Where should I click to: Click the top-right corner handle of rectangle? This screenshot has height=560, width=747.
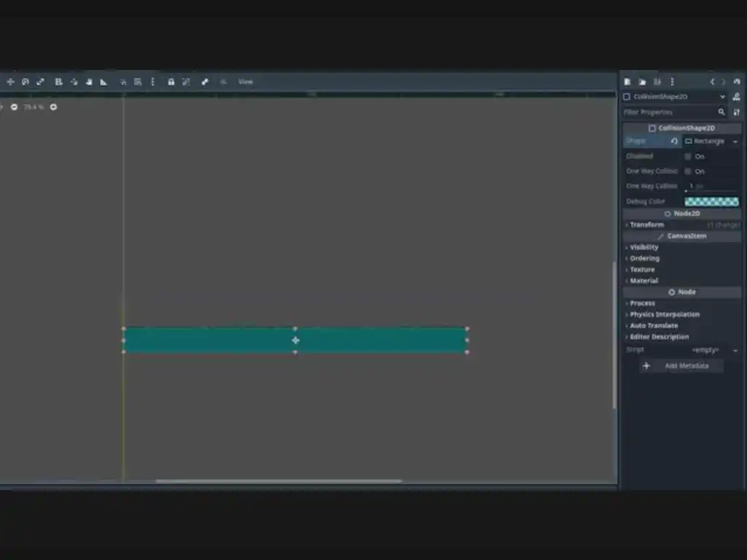pyautogui.click(x=467, y=329)
